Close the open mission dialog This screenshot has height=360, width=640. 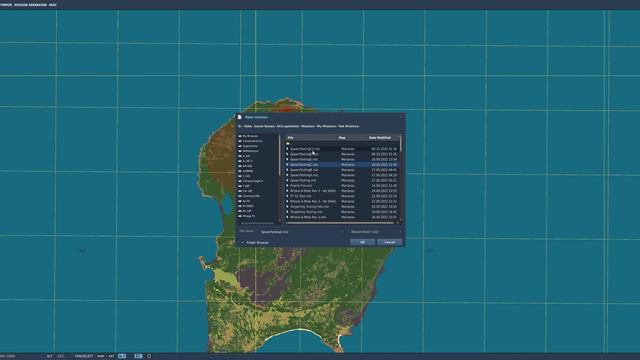pos(401,117)
